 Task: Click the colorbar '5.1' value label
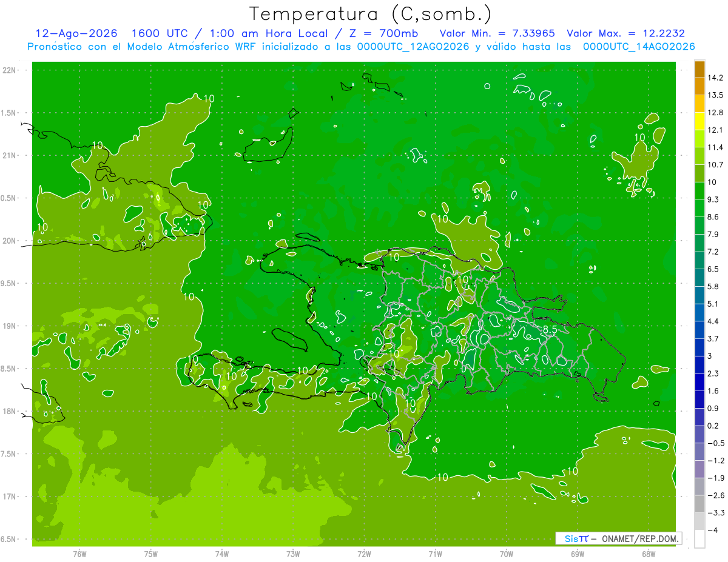[x=713, y=304]
